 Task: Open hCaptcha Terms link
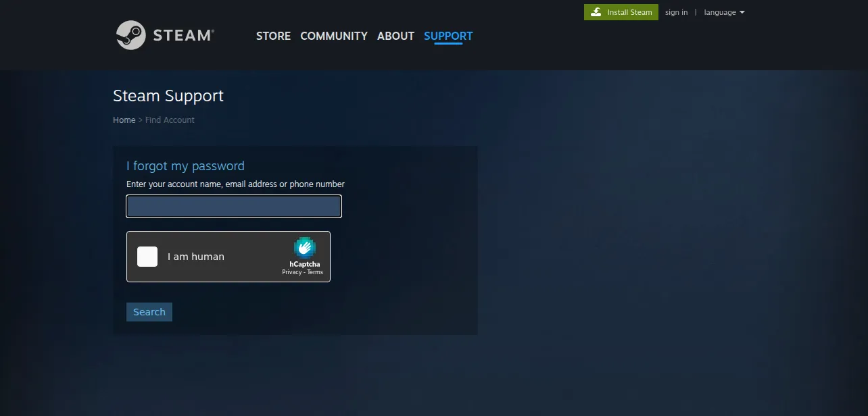pos(315,272)
